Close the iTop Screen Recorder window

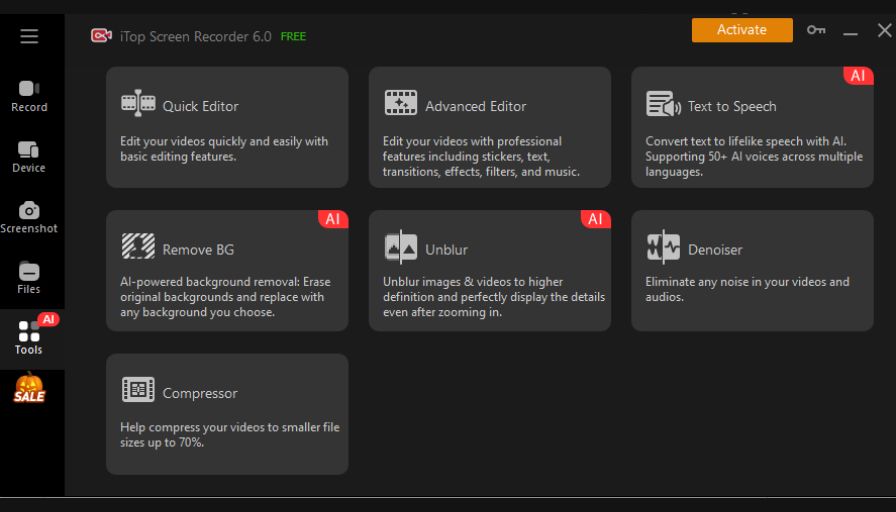(x=885, y=30)
